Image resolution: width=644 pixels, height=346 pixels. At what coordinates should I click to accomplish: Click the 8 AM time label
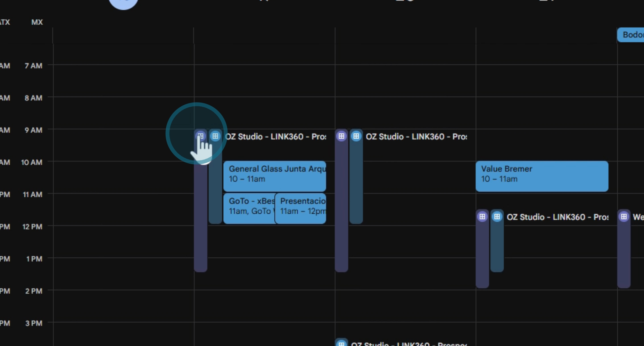pyautogui.click(x=33, y=98)
